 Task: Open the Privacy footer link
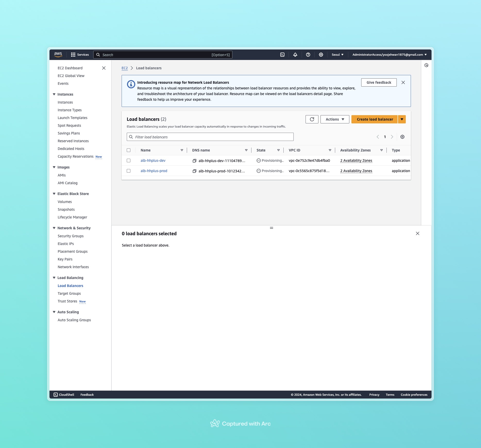point(374,395)
